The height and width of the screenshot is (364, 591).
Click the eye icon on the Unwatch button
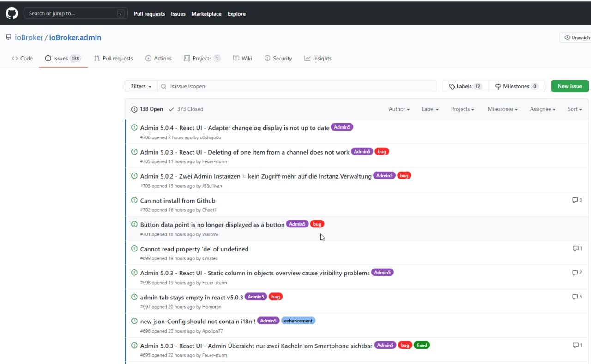(x=567, y=37)
